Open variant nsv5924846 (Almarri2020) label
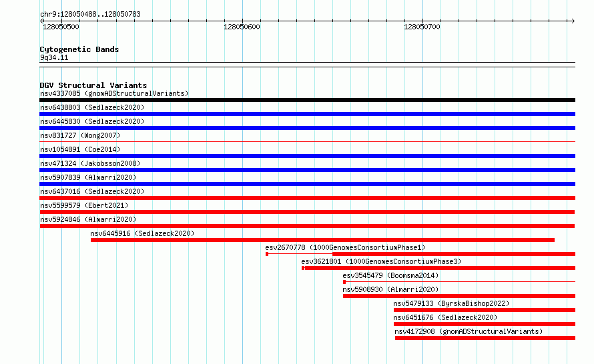The image size is (594, 364). [x=88, y=219]
